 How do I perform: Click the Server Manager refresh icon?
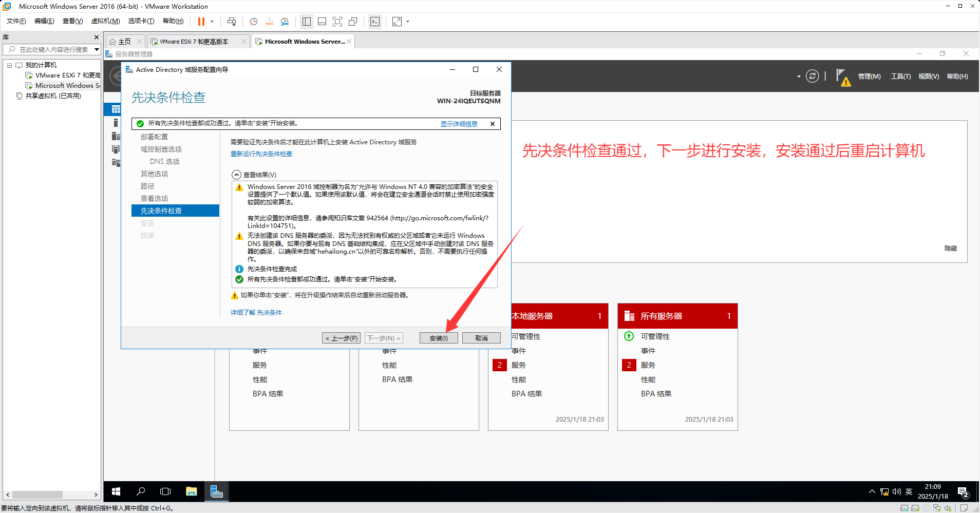(x=812, y=77)
